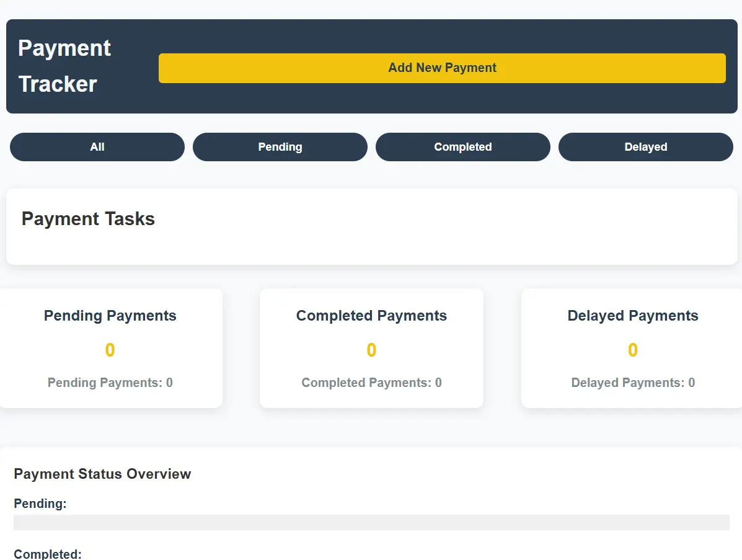The image size is (742, 560).
Task: Click the Delayed Payments: 0 label
Action: pos(632,383)
